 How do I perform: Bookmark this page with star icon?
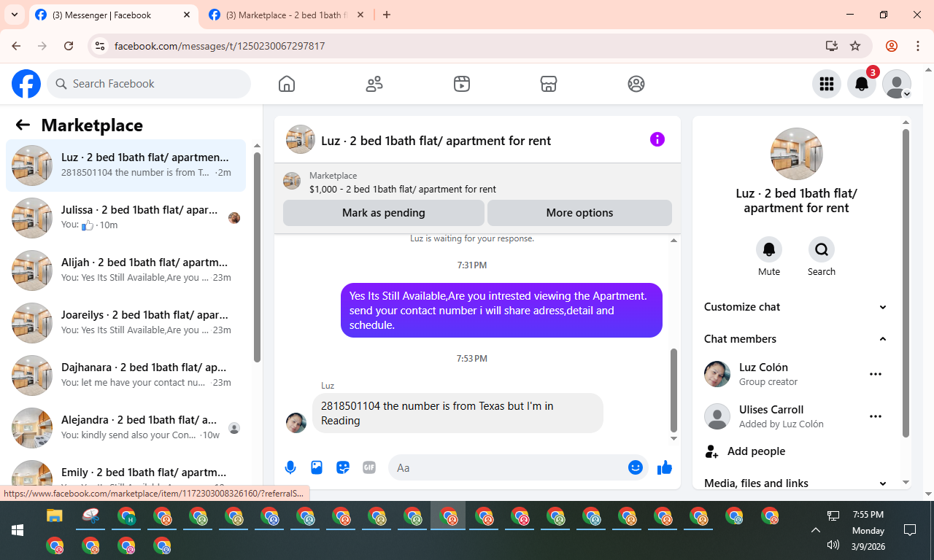tap(855, 46)
